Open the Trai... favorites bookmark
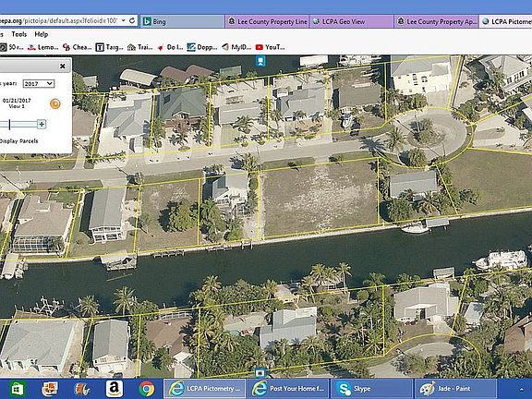 pos(139,47)
